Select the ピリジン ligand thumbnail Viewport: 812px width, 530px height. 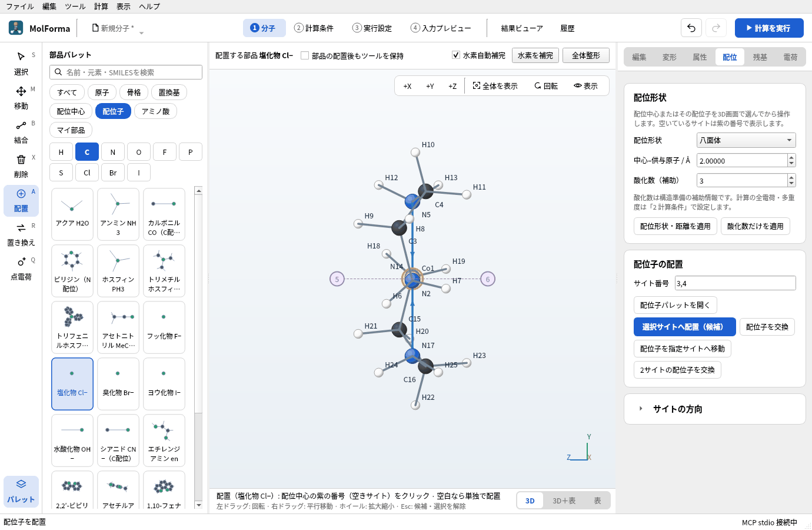pyautogui.click(x=72, y=271)
